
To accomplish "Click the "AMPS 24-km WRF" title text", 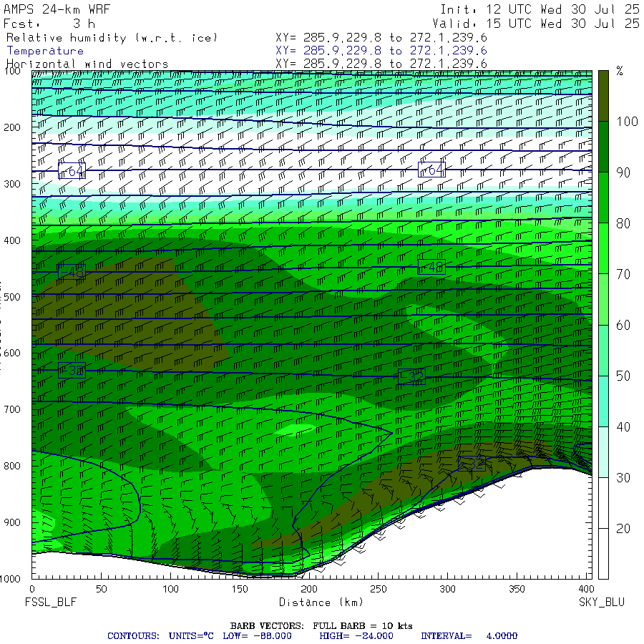I will coord(57,9).
